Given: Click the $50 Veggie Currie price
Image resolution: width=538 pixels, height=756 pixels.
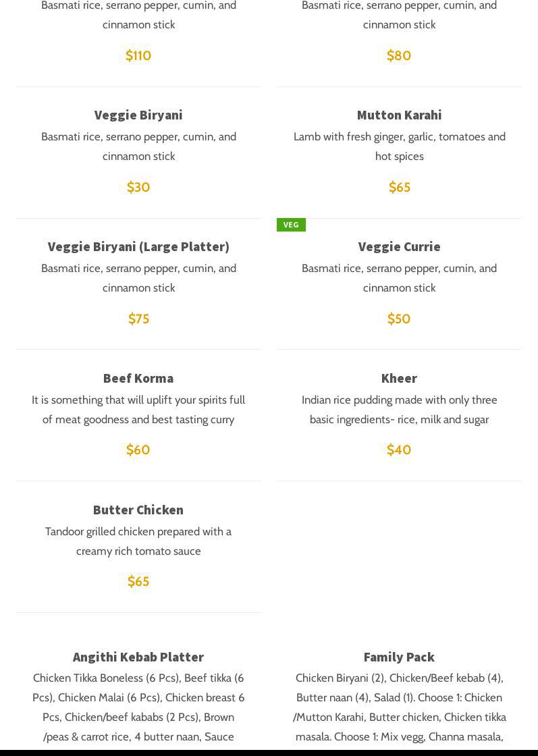Looking at the screenshot, I should [x=399, y=319].
